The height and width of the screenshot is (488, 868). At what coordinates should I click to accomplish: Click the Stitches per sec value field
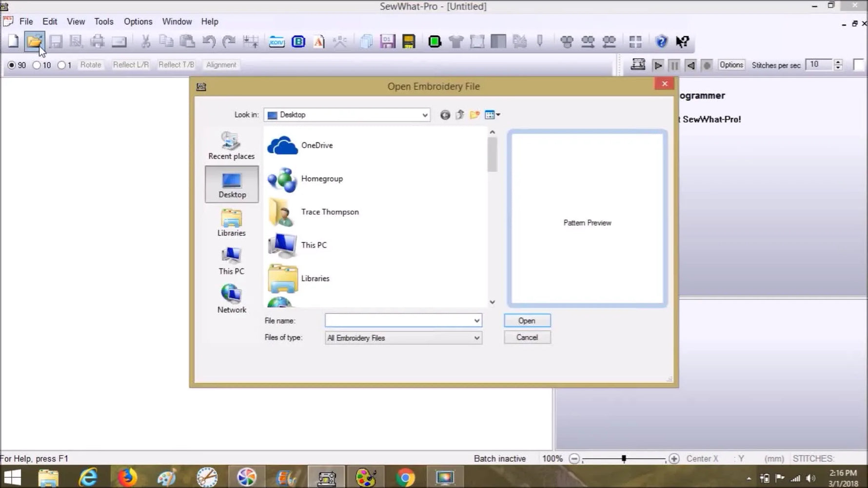click(x=819, y=65)
